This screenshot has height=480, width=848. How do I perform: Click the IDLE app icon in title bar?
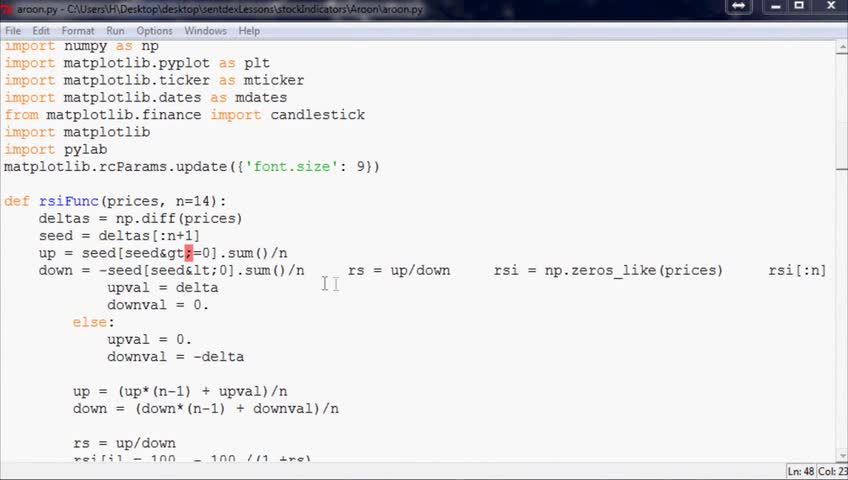tap(7, 9)
